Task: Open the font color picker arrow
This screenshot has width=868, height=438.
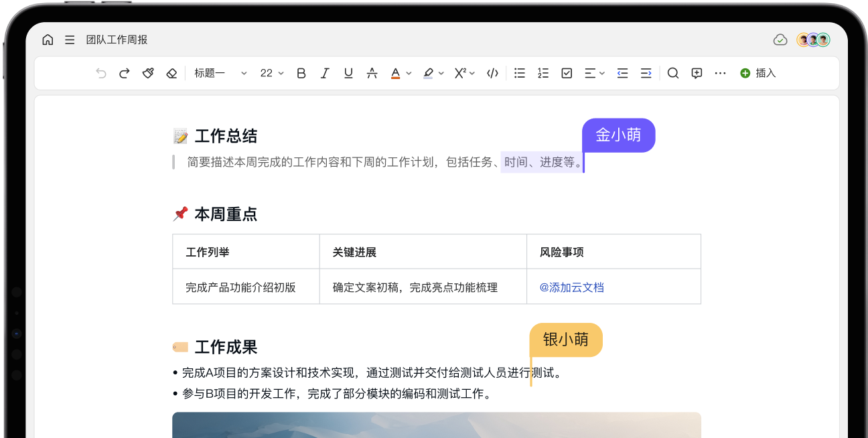Action: 409,74
